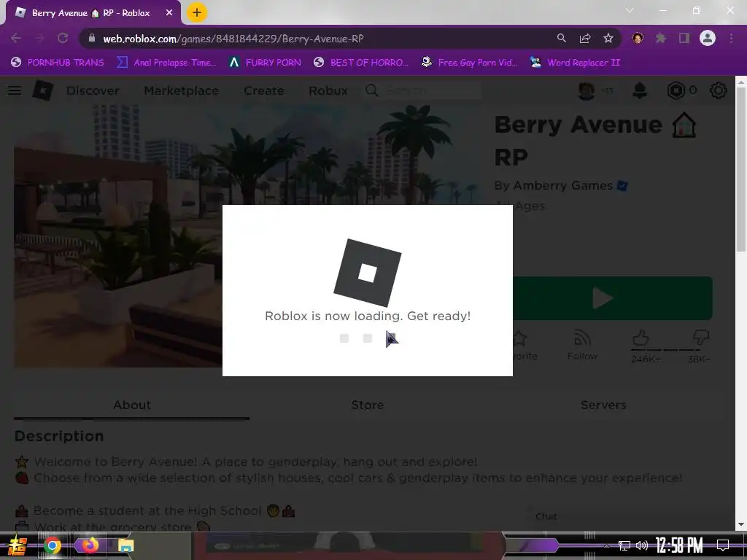The width and height of the screenshot is (747, 560).
Task: Open Roblox notifications bell
Action: [640, 90]
